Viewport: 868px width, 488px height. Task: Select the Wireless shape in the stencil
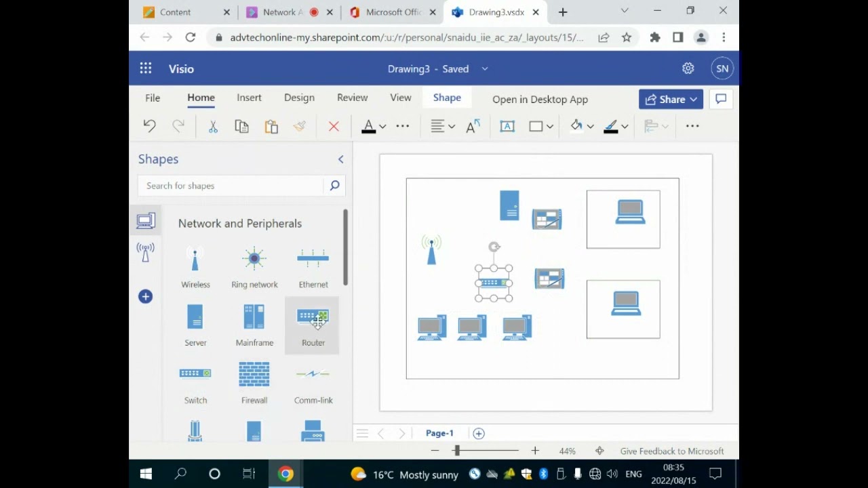click(195, 267)
